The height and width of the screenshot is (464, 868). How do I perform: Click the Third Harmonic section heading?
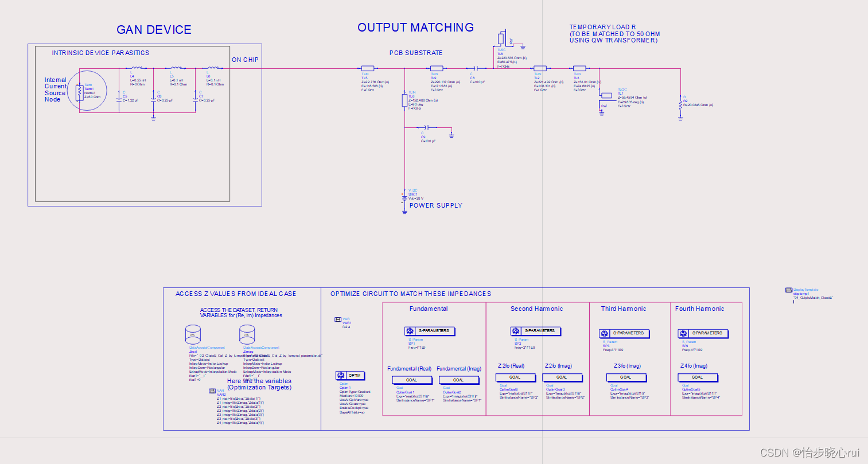pyautogui.click(x=624, y=309)
